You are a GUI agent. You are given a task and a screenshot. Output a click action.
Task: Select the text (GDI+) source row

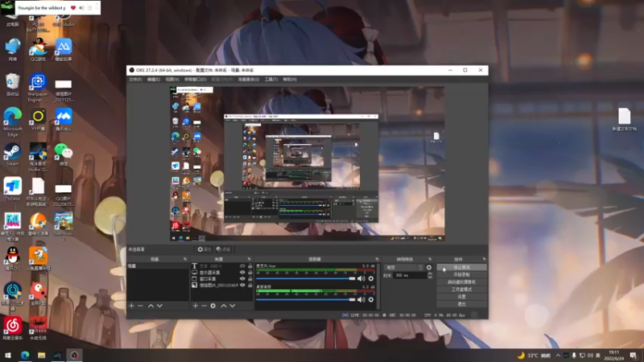pos(222,266)
